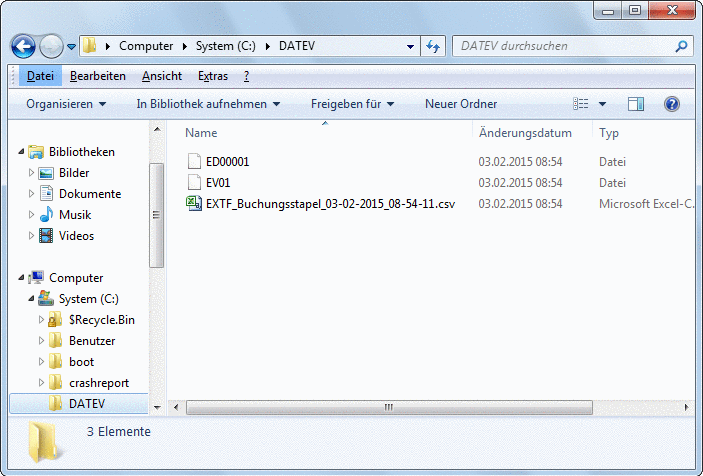Expand the Musik tree node

click(31, 215)
